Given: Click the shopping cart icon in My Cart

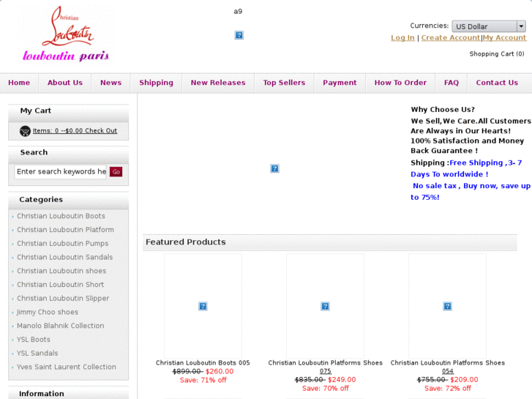Looking at the screenshot, I should tap(25, 131).
